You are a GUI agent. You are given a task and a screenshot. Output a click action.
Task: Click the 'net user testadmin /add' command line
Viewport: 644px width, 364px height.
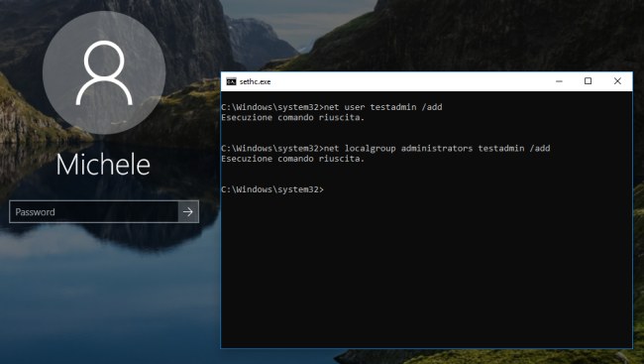coord(332,107)
